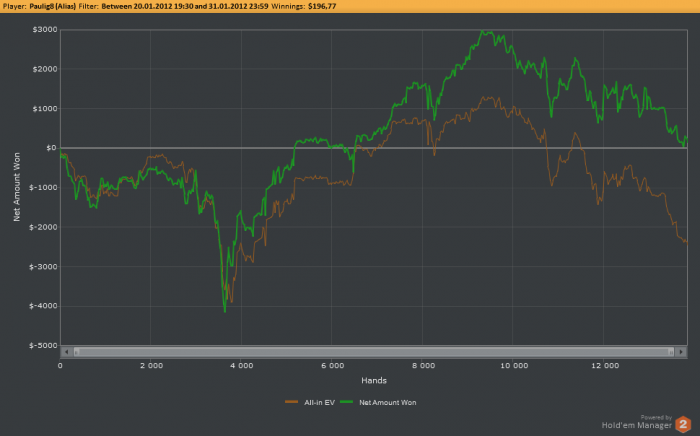Click the 'Hold'em Manager' branding text
Image resolution: width=700 pixels, height=436 pixels.
[637, 425]
